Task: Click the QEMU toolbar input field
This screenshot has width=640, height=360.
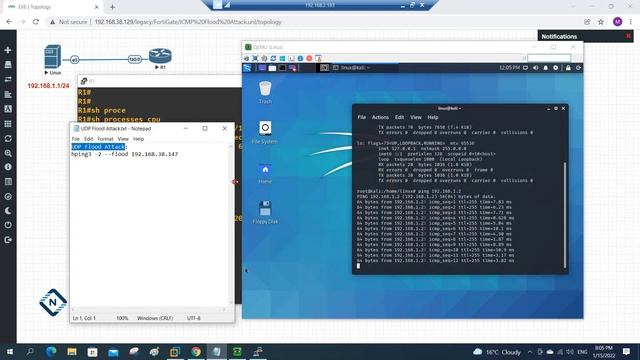Action: click(549, 58)
